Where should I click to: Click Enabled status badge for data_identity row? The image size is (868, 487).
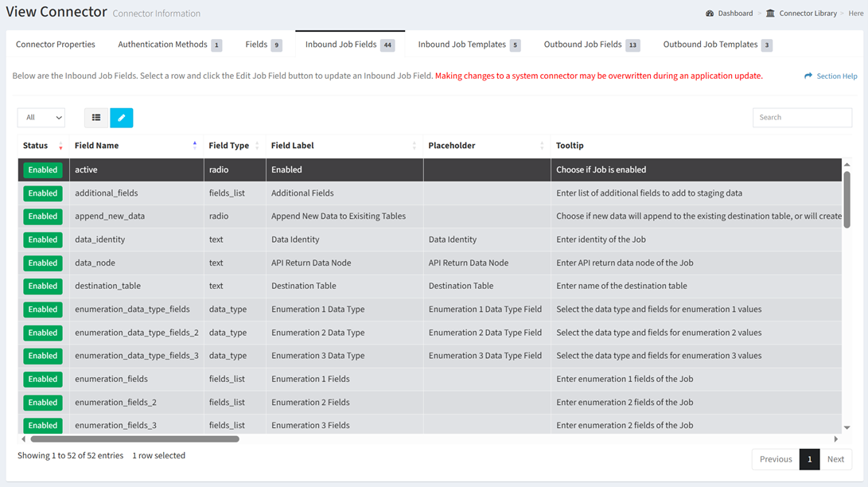tap(43, 240)
